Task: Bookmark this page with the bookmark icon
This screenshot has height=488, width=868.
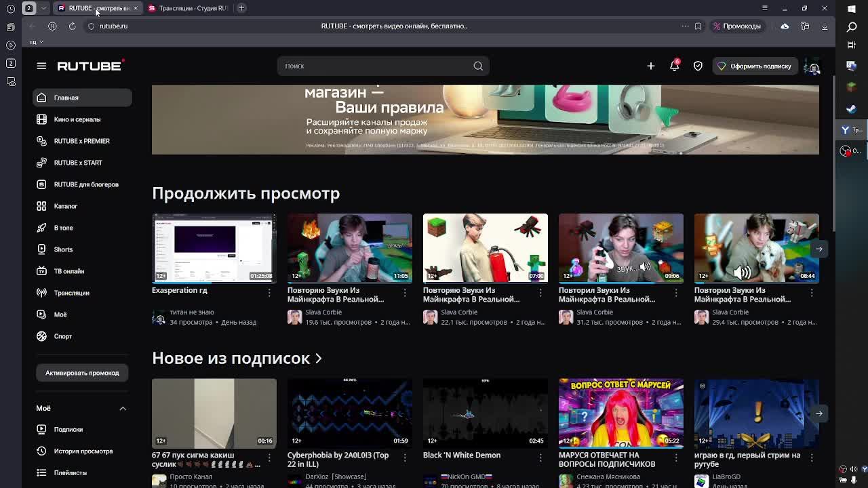Action: tap(698, 26)
